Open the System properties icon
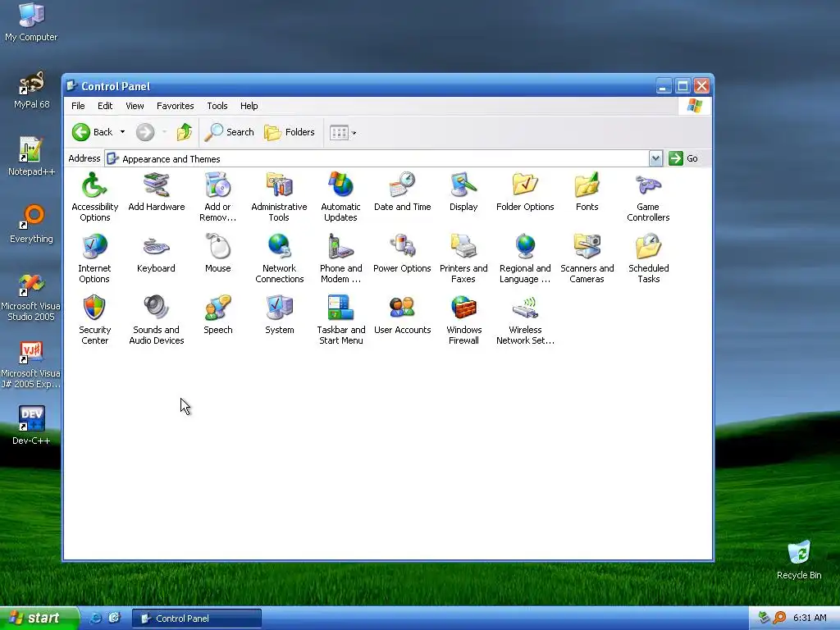840x630 pixels. coord(279,315)
